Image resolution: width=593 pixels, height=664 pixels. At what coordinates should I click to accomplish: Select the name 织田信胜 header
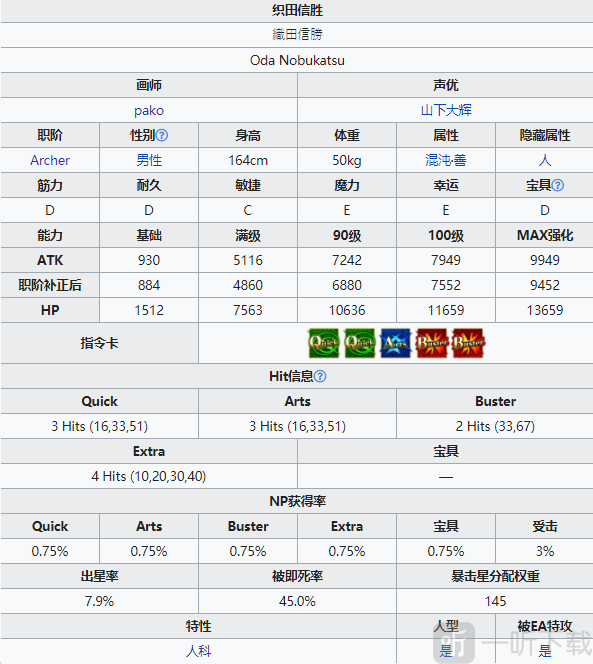pos(297,10)
